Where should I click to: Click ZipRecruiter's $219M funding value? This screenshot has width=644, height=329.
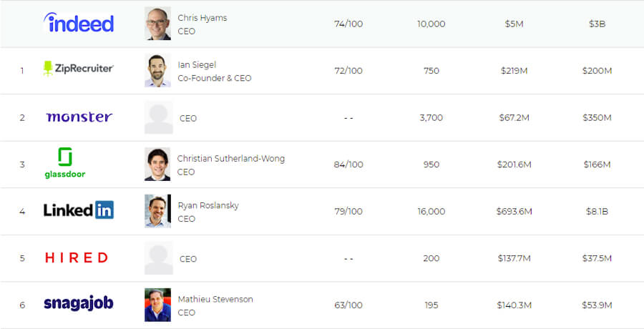coord(514,71)
